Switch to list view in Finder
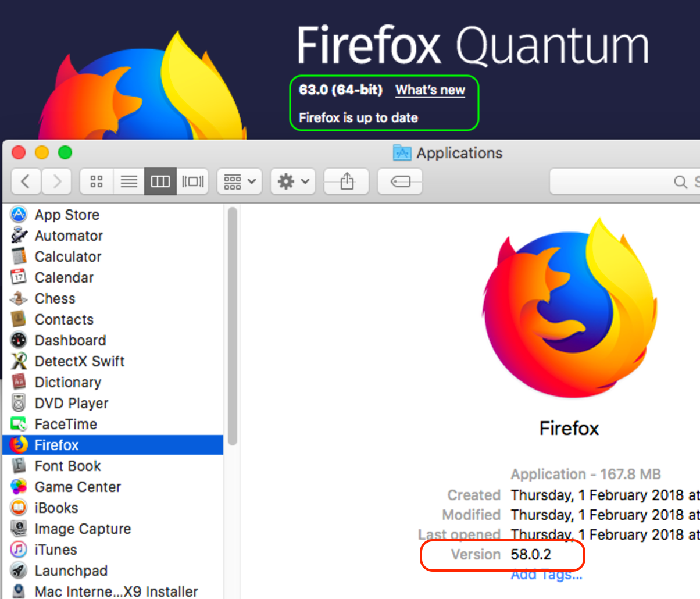 [128, 182]
